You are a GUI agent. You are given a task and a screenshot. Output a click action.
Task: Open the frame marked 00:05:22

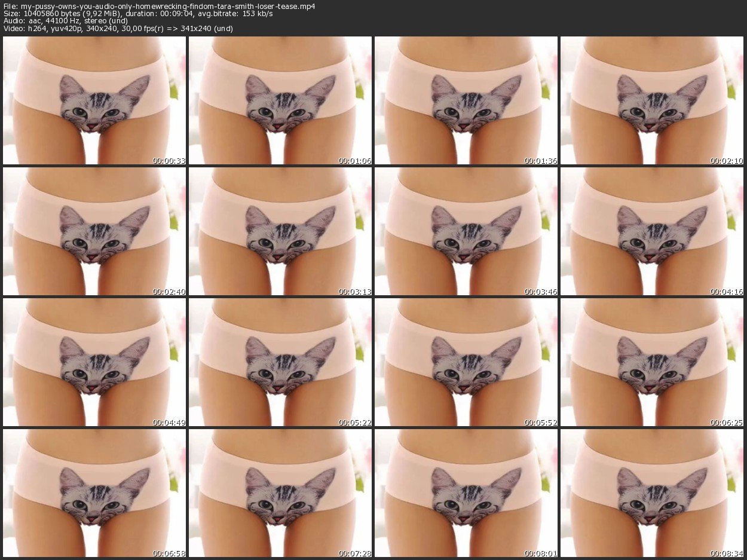coord(280,362)
